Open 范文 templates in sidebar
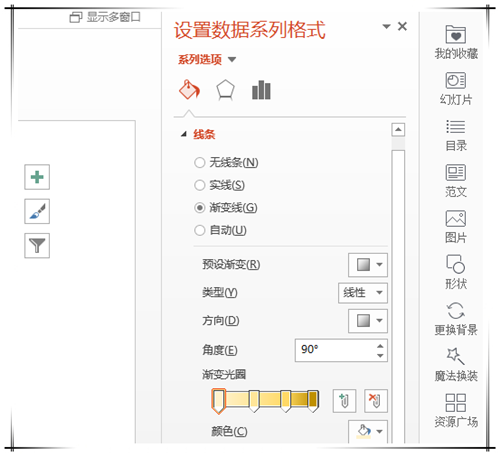The width and height of the screenshot is (500, 456). [x=456, y=181]
